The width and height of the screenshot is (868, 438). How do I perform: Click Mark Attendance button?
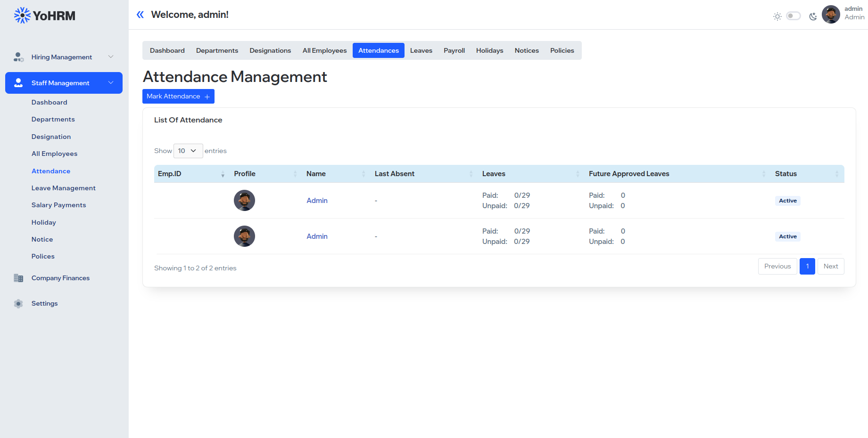click(178, 96)
